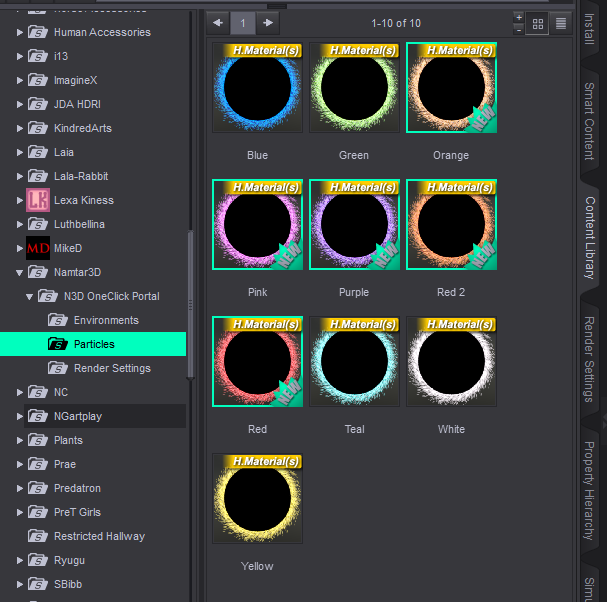Select the Environments folder icon
The image size is (607, 602).
pos(58,320)
